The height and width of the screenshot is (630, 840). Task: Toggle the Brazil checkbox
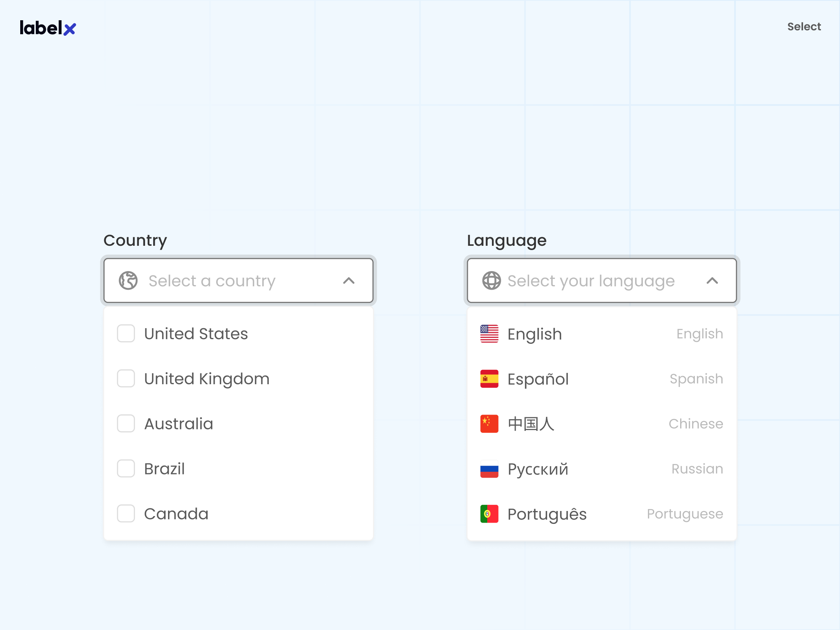126,469
